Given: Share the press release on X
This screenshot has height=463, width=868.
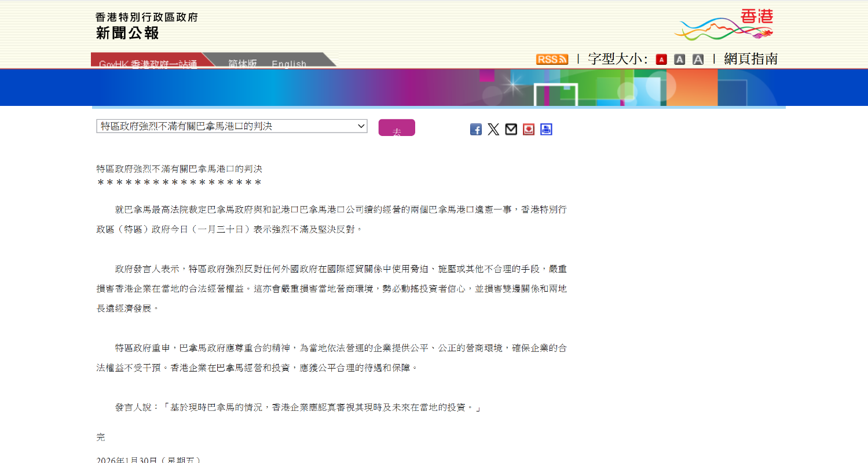Looking at the screenshot, I should 493,130.
